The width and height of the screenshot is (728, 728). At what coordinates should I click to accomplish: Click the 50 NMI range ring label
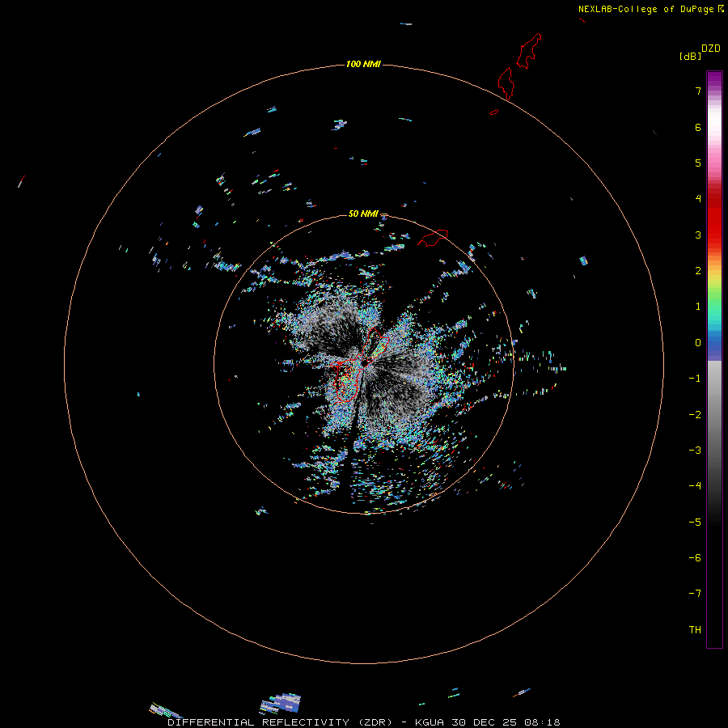point(363,214)
